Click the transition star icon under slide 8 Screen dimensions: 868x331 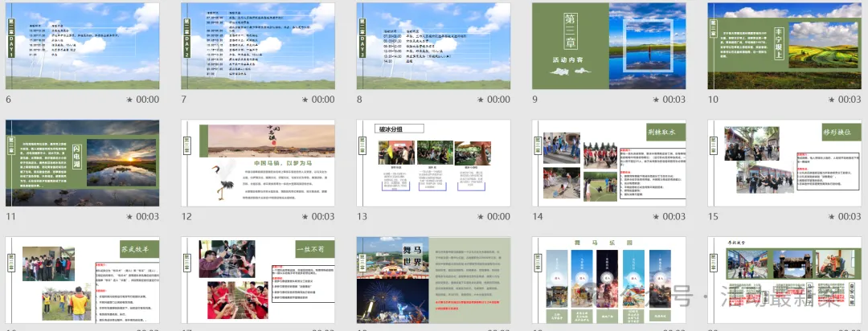pyautogui.click(x=481, y=100)
